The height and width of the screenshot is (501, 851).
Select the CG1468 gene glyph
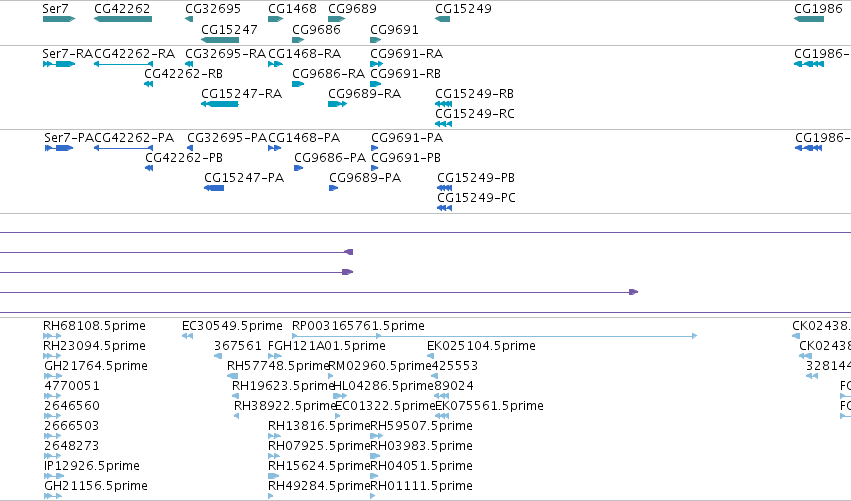point(275,19)
